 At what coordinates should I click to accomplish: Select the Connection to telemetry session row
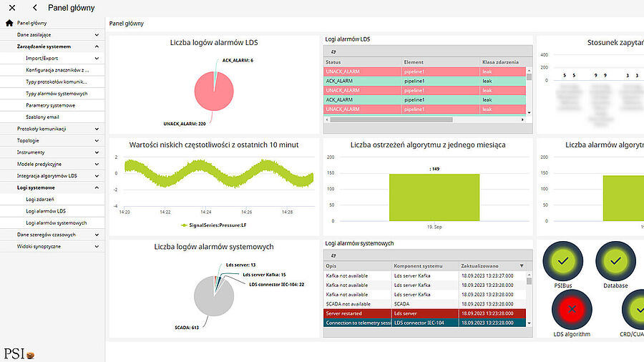[x=424, y=323]
